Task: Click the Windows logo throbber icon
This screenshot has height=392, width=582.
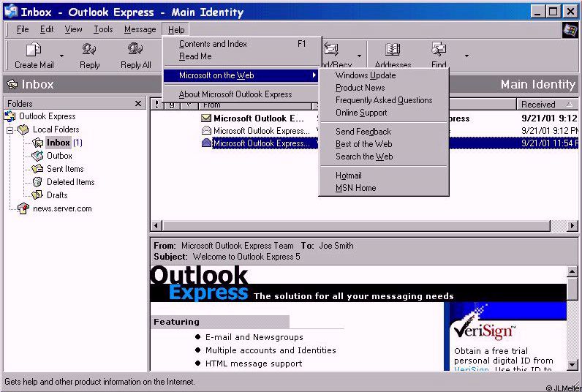Action: click(570, 30)
